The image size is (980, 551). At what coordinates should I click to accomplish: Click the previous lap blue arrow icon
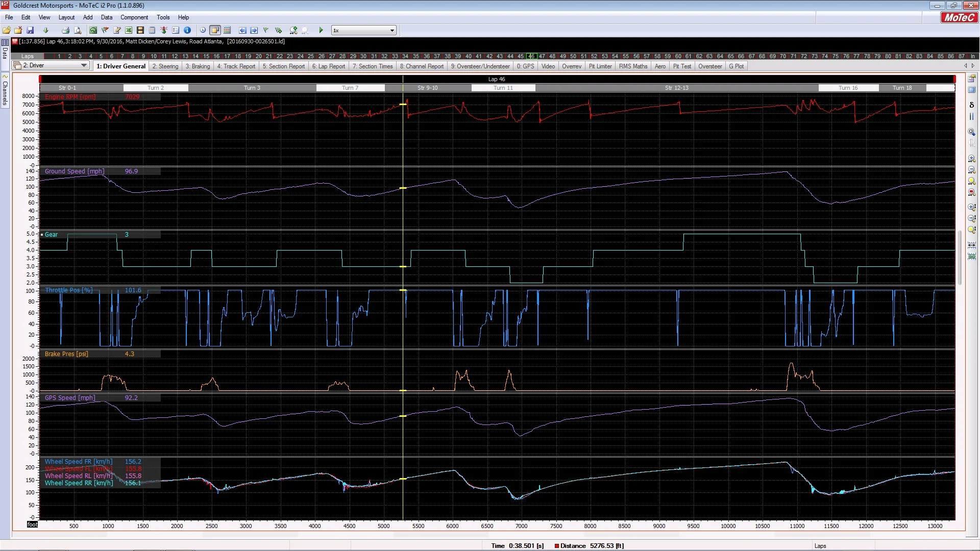coord(242,31)
